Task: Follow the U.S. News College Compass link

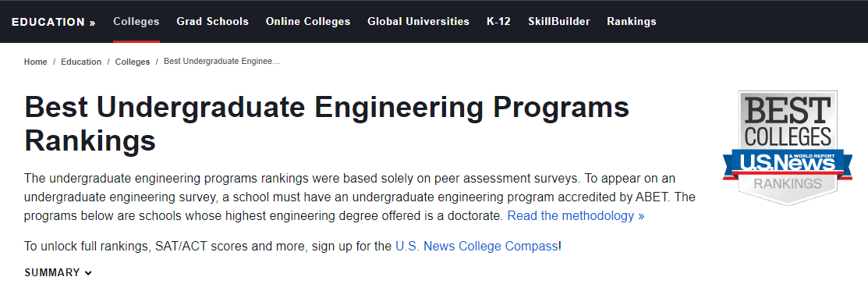Action: point(477,247)
